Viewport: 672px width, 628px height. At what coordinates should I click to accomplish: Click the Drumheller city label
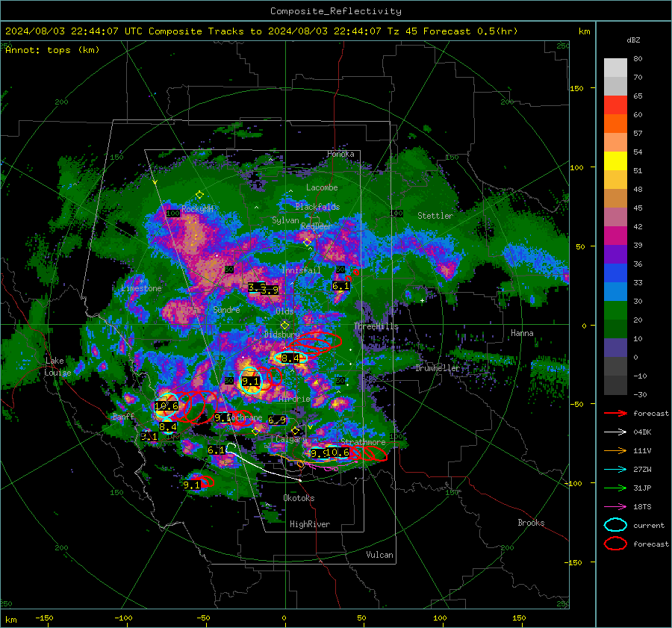(438, 368)
